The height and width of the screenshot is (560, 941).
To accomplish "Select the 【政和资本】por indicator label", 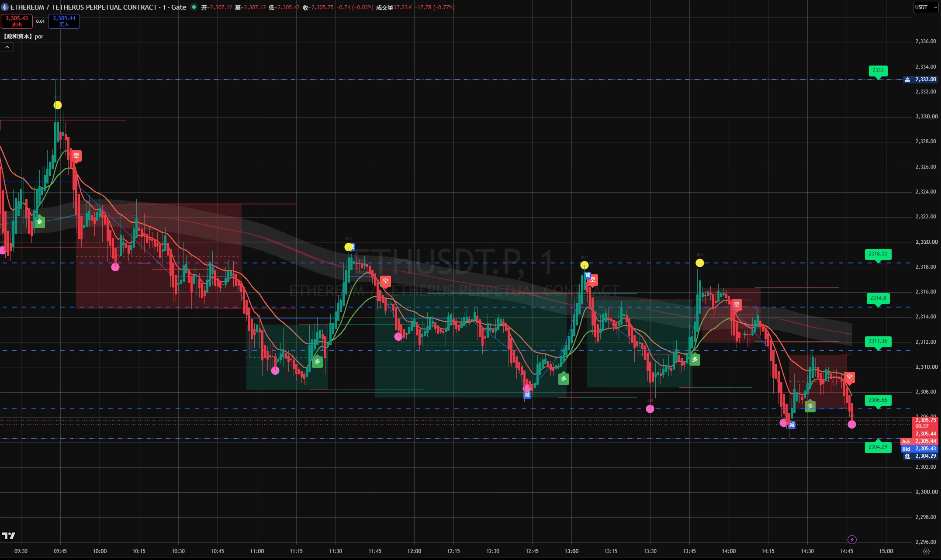I will coord(23,36).
